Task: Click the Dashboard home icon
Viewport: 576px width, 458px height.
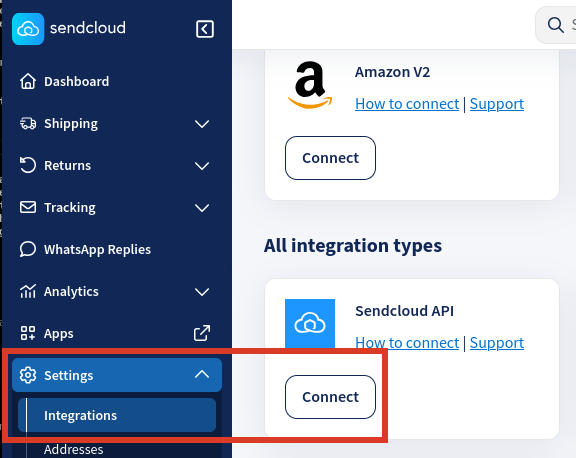Action: click(28, 81)
